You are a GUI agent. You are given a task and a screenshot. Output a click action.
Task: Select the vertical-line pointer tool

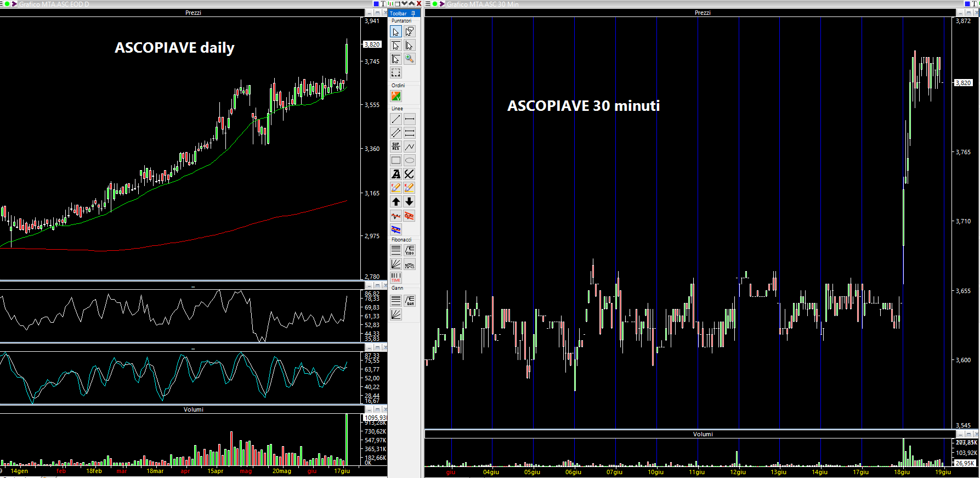pyautogui.click(x=410, y=46)
